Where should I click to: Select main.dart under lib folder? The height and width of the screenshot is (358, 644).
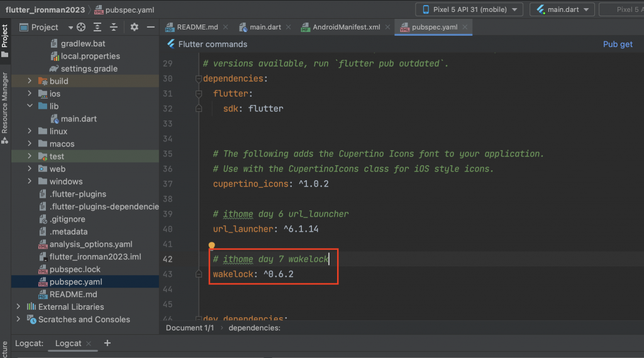[x=79, y=119]
